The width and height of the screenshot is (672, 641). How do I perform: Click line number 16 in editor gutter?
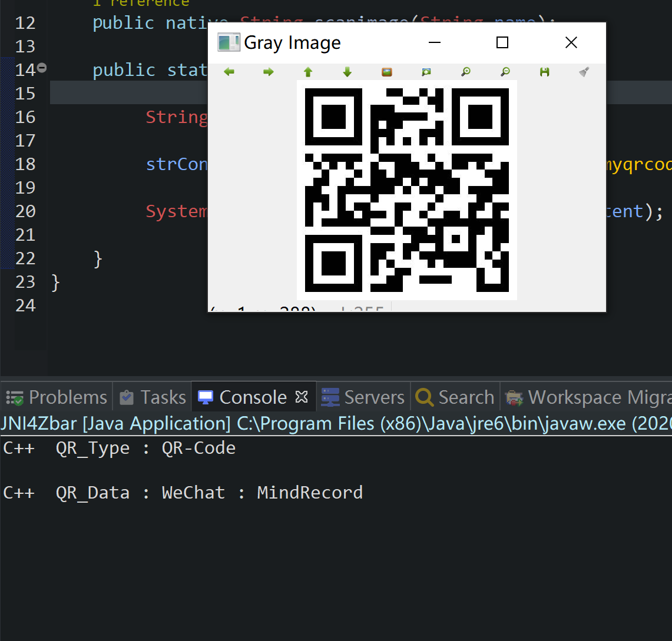tap(25, 117)
